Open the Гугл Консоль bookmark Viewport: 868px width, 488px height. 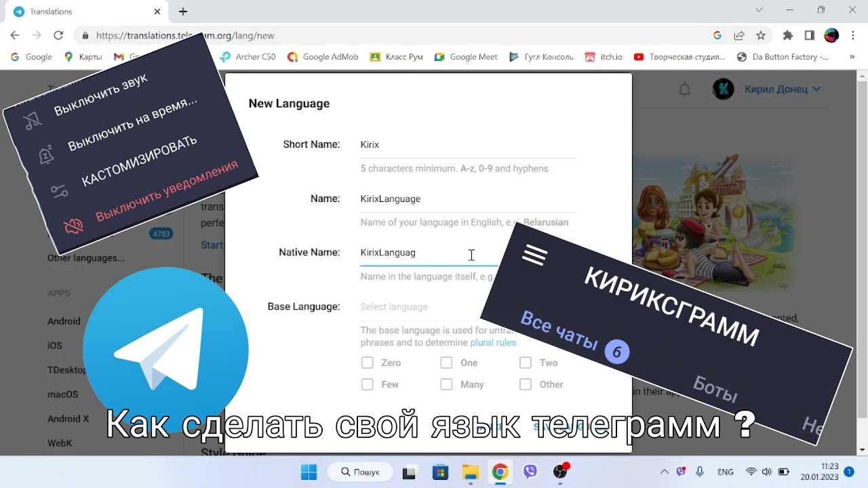pyautogui.click(x=541, y=57)
